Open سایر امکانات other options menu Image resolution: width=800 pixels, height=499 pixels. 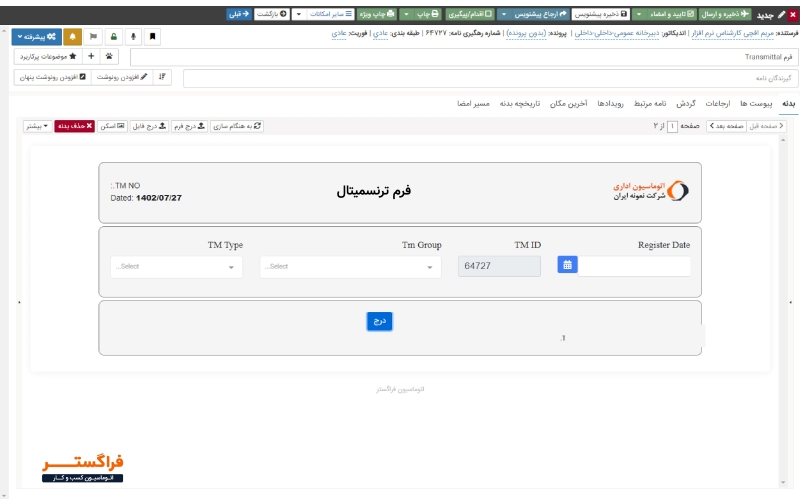331,14
